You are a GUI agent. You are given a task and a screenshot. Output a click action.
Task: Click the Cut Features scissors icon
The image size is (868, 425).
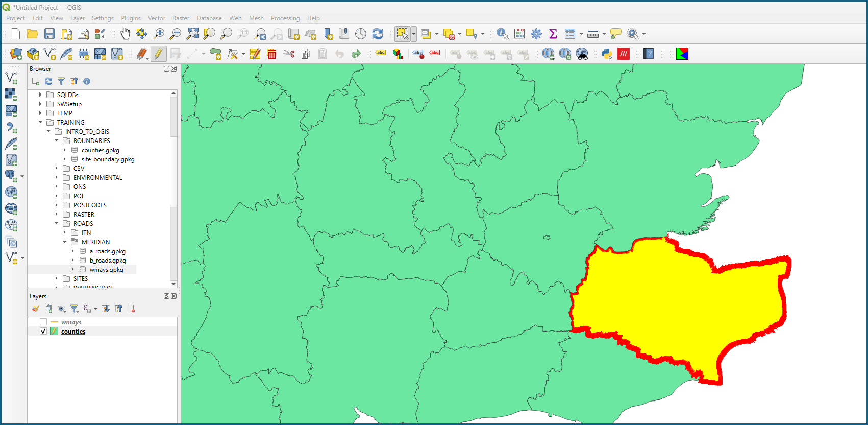(x=289, y=54)
